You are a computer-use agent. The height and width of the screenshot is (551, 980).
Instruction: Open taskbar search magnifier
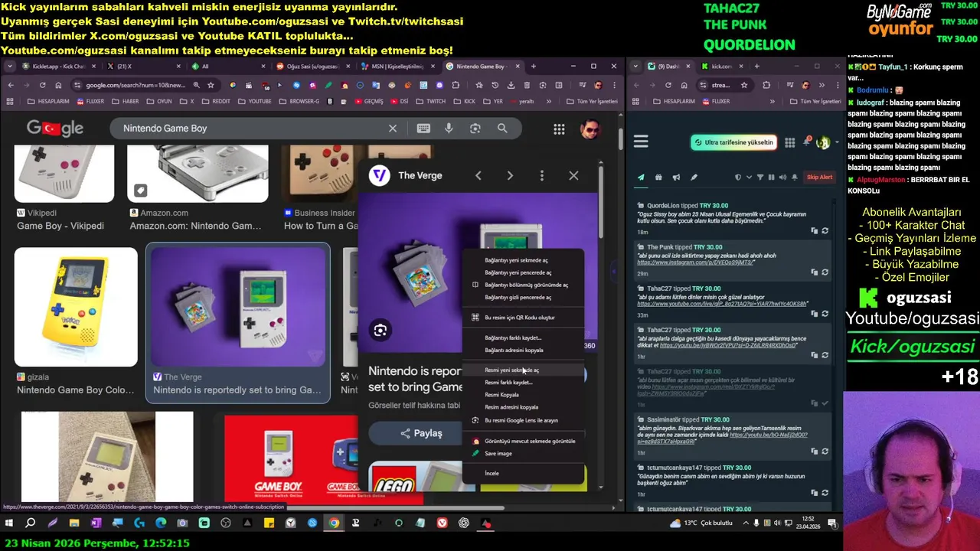(31, 523)
